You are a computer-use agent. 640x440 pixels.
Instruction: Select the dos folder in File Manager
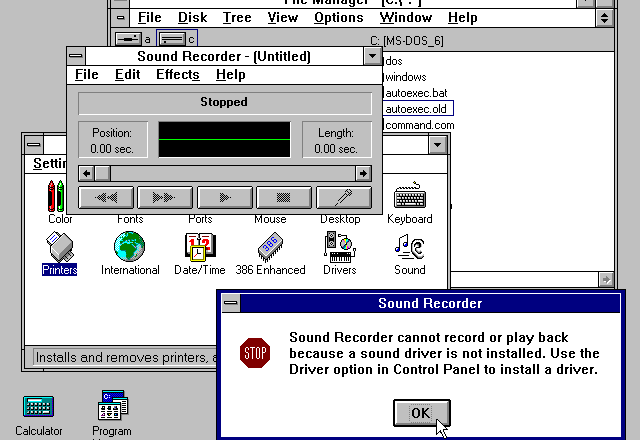point(393,61)
